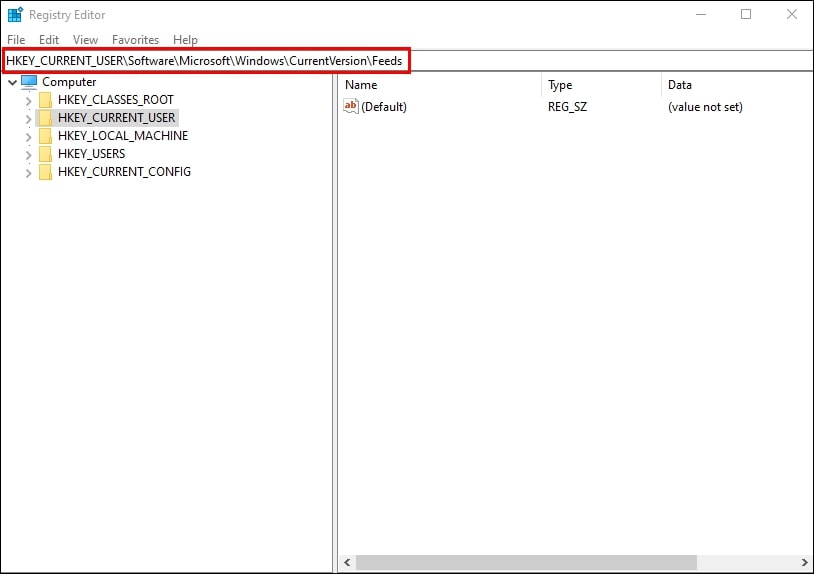Select the Computer root node

click(69, 82)
